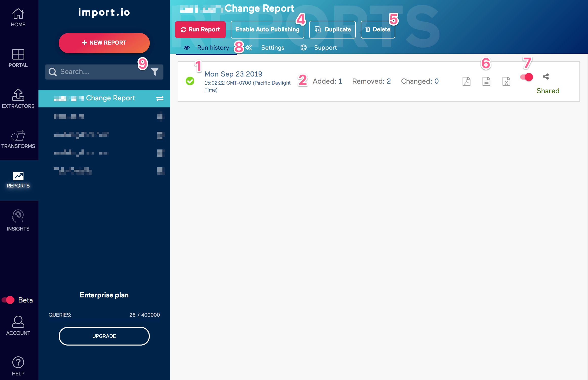
Task: Turn off the Shared toggle for the run
Action: 526,77
